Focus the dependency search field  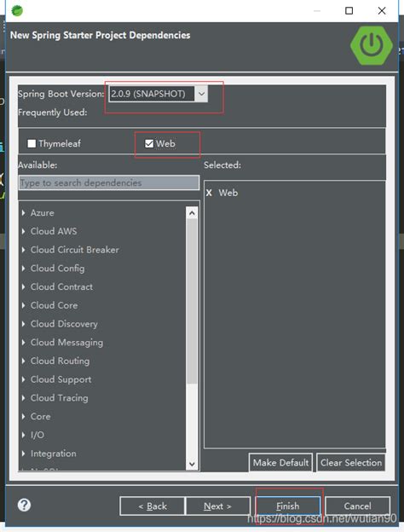coord(109,182)
